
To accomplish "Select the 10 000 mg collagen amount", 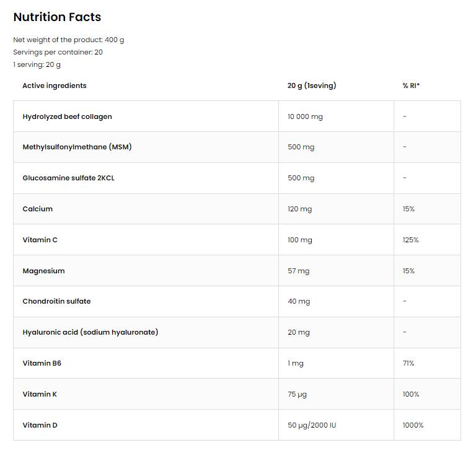I will coord(305,117).
